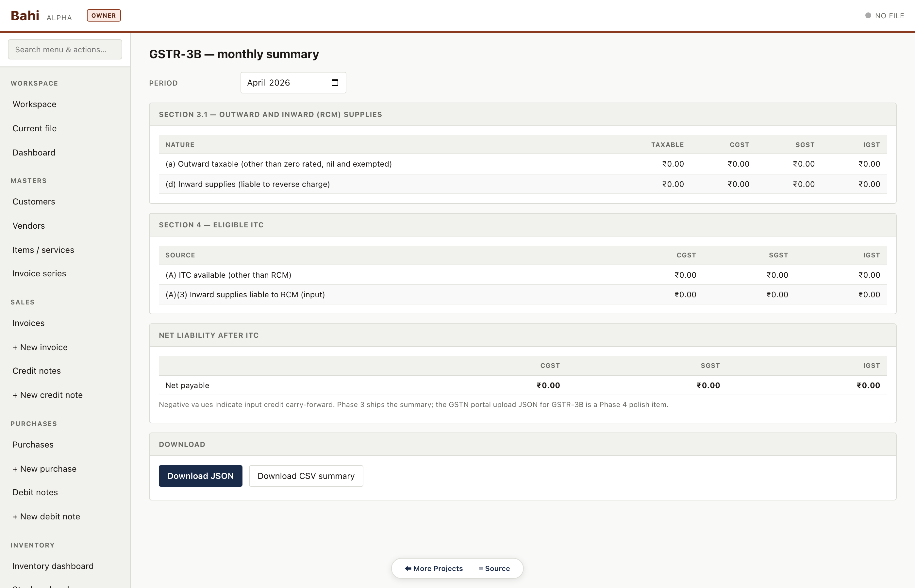Click the Bahi logo

pyautogui.click(x=25, y=16)
